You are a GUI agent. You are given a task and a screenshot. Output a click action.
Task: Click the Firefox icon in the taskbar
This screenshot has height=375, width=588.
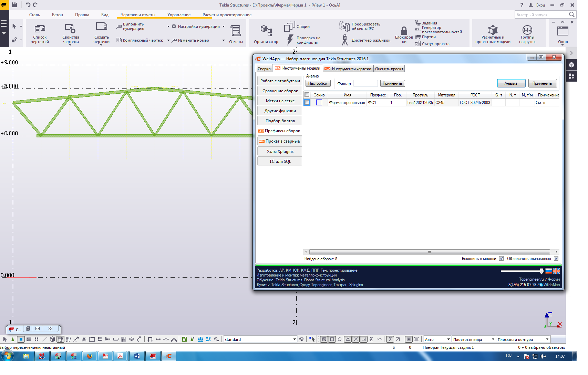pyautogui.click(x=90, y=356)
